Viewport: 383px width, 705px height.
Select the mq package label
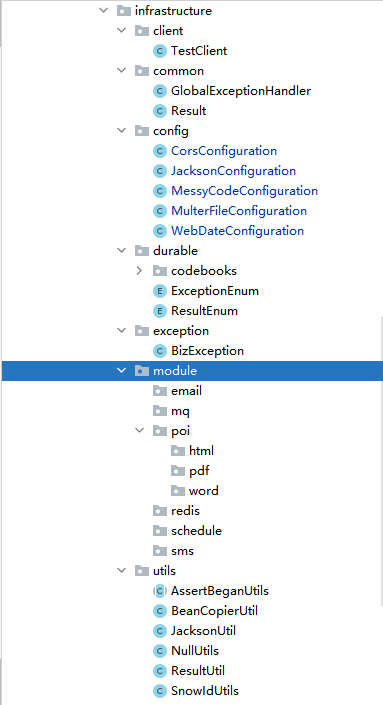pyautogui.click(x=180, y=411)
